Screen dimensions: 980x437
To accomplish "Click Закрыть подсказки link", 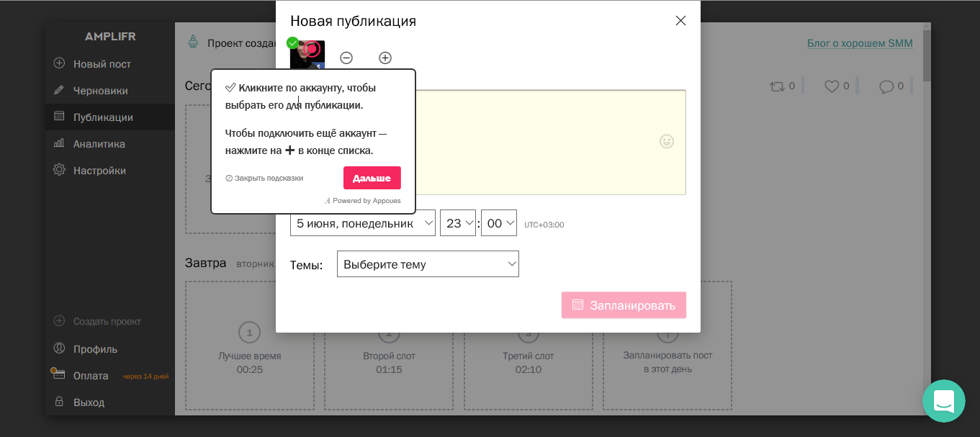I will (x=264, y=178).
